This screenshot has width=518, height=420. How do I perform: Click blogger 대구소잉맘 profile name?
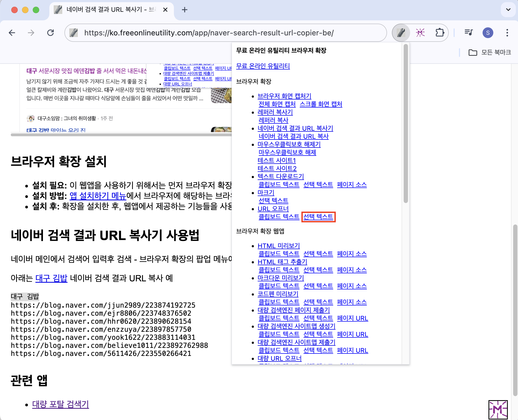pos(67,118)
